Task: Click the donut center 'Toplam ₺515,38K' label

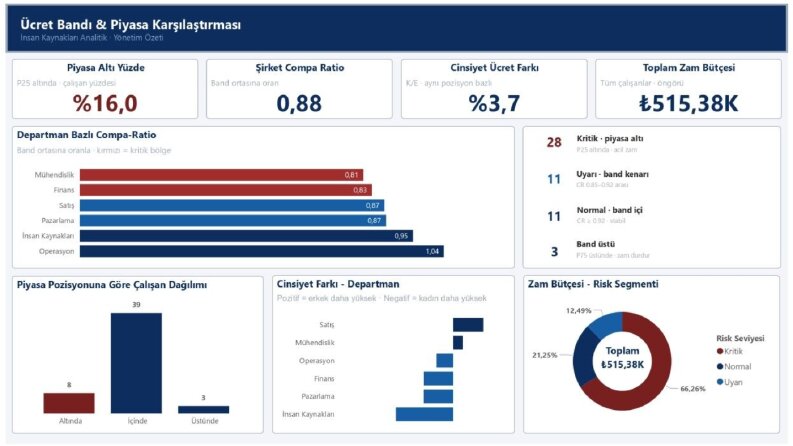Action: [623, 358]
